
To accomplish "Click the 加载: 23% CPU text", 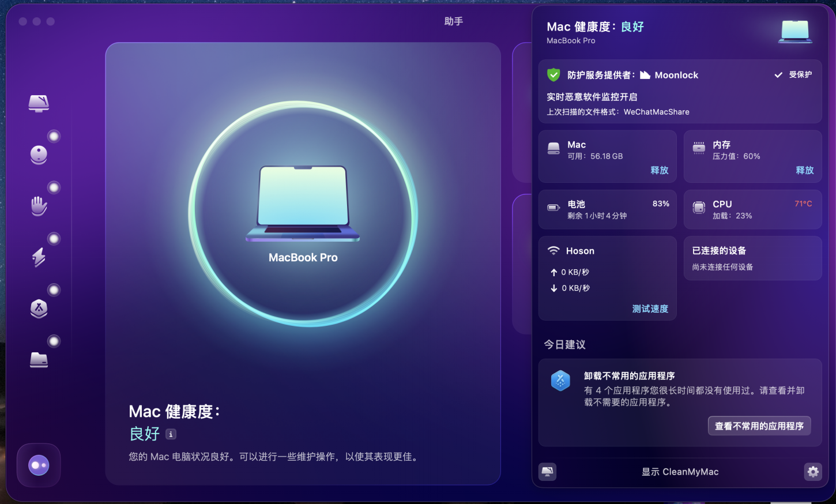I will tap(732, 216).
